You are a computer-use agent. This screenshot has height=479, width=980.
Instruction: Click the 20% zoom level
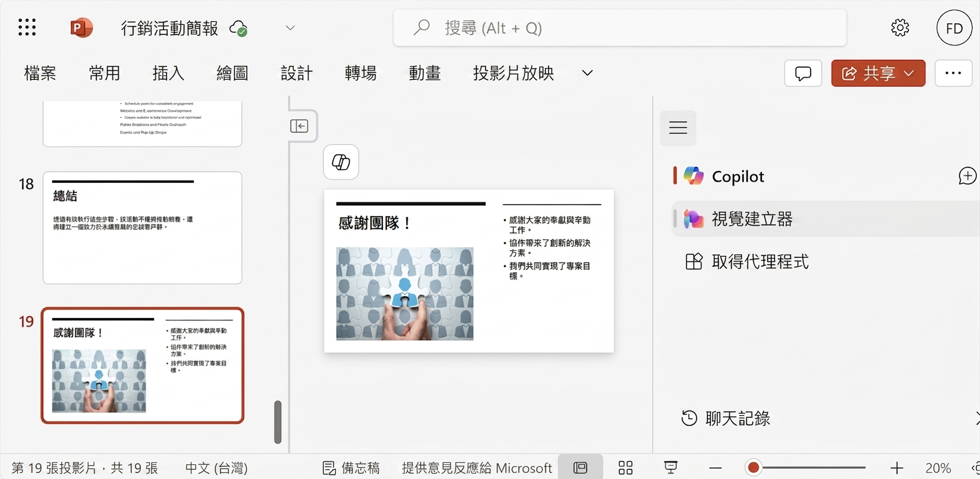point(938,468)
